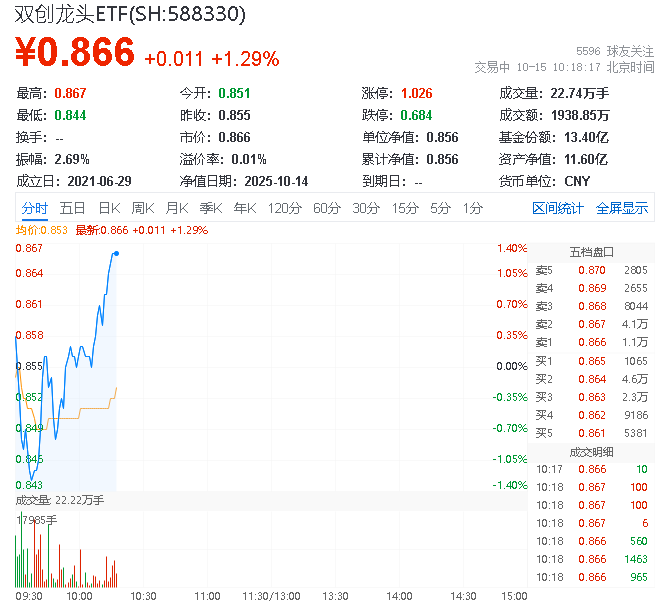The width and height of the screenshot is (660, 615).
Task: Click the 区间统计 link
Action: tap(558, 208)
